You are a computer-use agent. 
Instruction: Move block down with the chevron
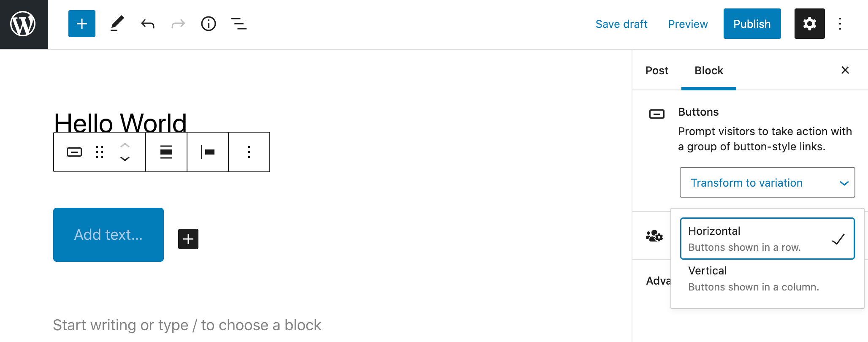(x=125, y=159)
